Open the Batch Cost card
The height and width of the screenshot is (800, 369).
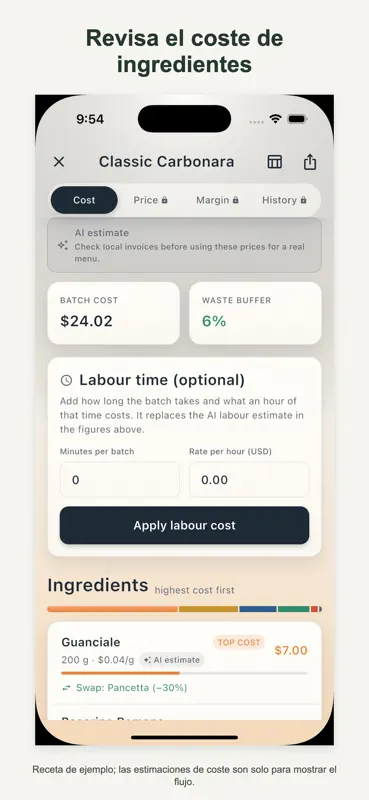113,313
